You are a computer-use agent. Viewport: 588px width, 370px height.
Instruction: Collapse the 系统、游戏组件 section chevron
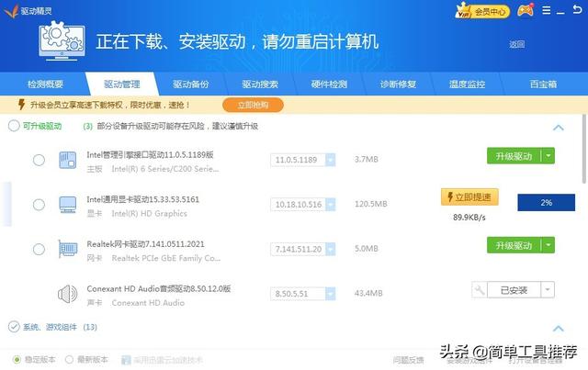559,329
